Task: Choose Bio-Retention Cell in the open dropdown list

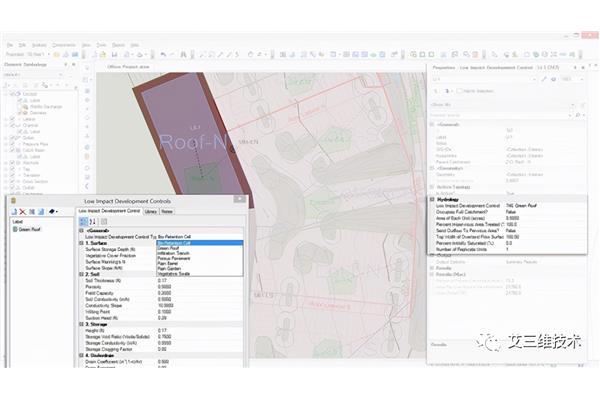Action: tap(199, 243)
